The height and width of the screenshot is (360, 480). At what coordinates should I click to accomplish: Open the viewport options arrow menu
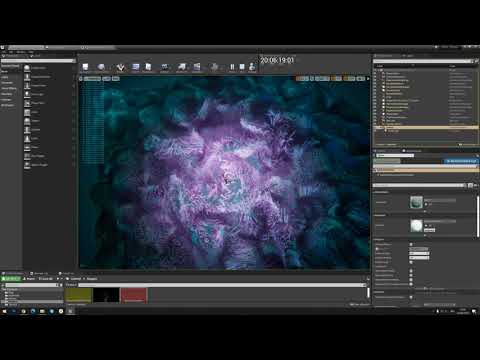click(x=81, y=79)
